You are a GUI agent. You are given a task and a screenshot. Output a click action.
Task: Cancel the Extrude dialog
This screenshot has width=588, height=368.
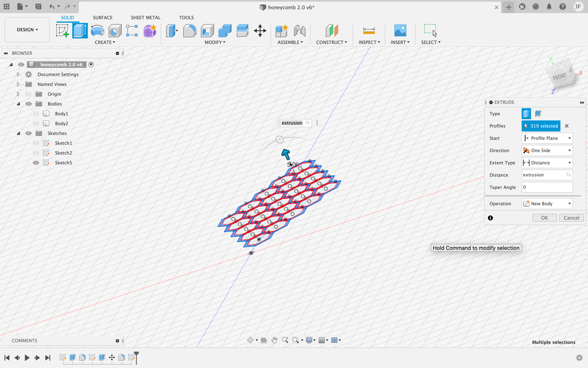(x=571, y=218)
